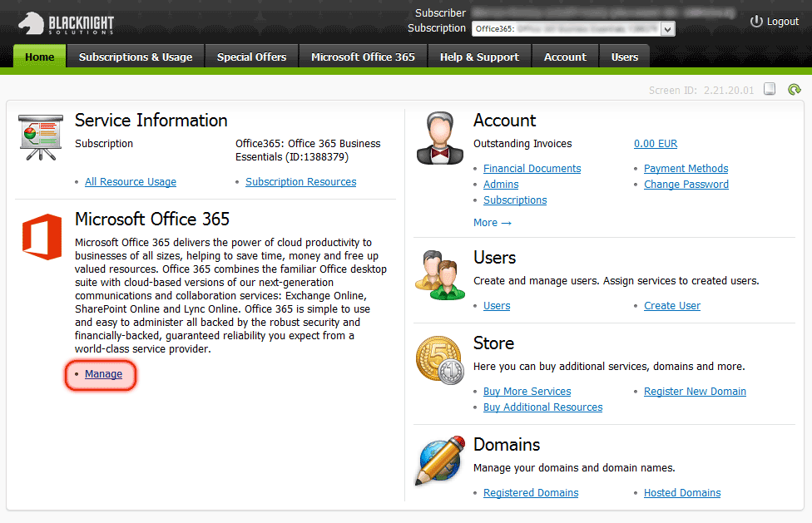Switch to the Microsoft Office 365 tab

[363, 57]
